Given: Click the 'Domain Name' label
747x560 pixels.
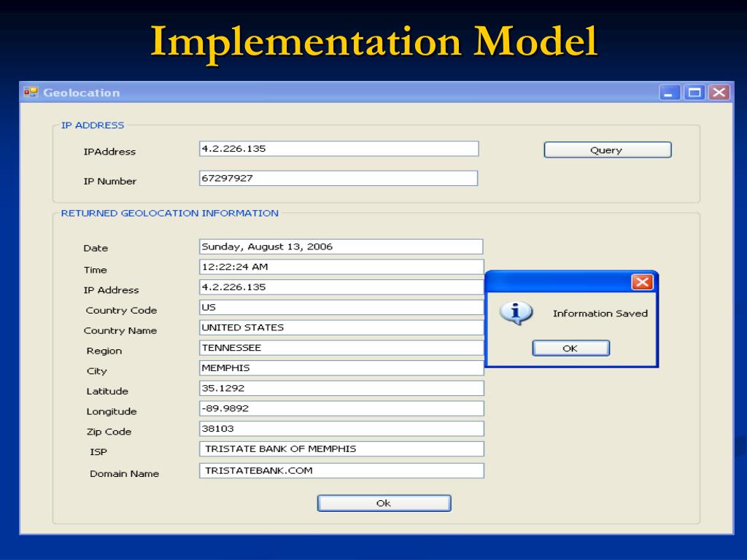Looking at the screenshot, I should (x=124, y=474).
